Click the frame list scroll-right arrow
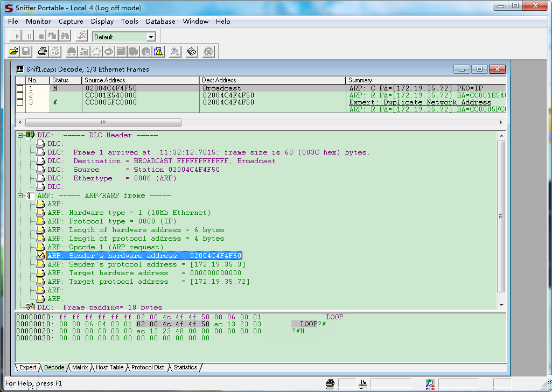Screen dimensions: 552x392 click(501, 122)
